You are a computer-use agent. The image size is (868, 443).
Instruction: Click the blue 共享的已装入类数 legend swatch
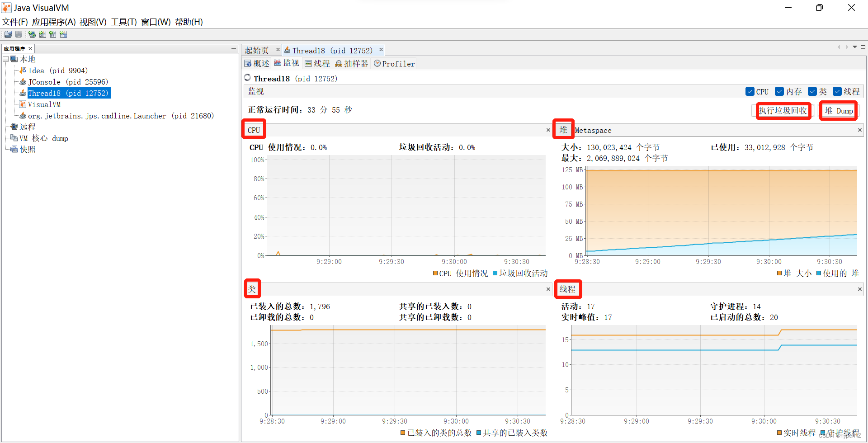click(479, 433)
